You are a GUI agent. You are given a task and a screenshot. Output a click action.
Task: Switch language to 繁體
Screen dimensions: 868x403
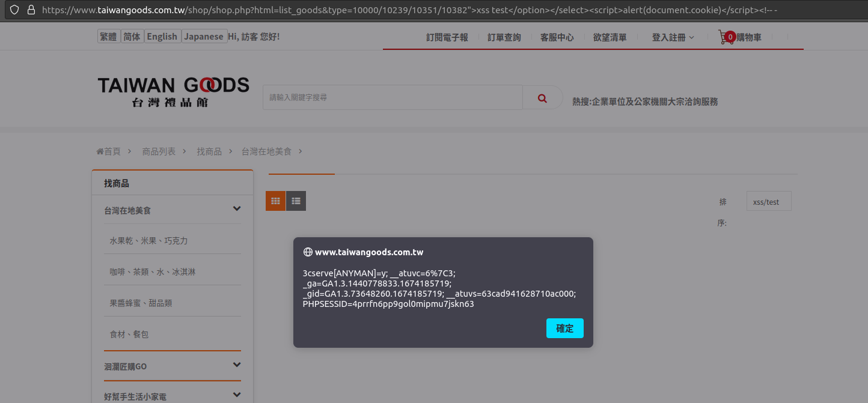point(109,37)
